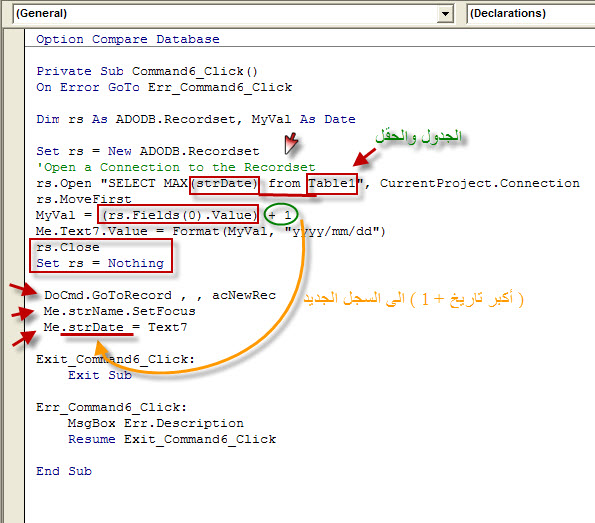Click CurrentProject.Connection text

click(x=480, y=184)
